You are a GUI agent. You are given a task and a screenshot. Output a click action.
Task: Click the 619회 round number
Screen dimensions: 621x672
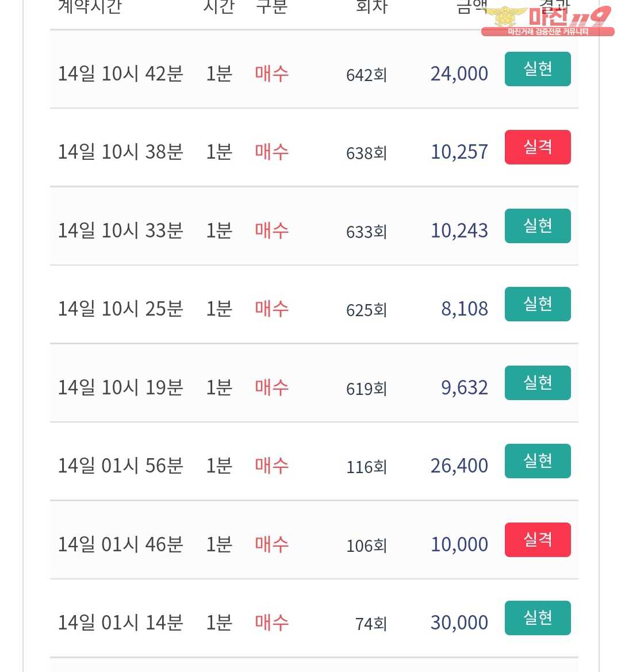coord(366,389)
